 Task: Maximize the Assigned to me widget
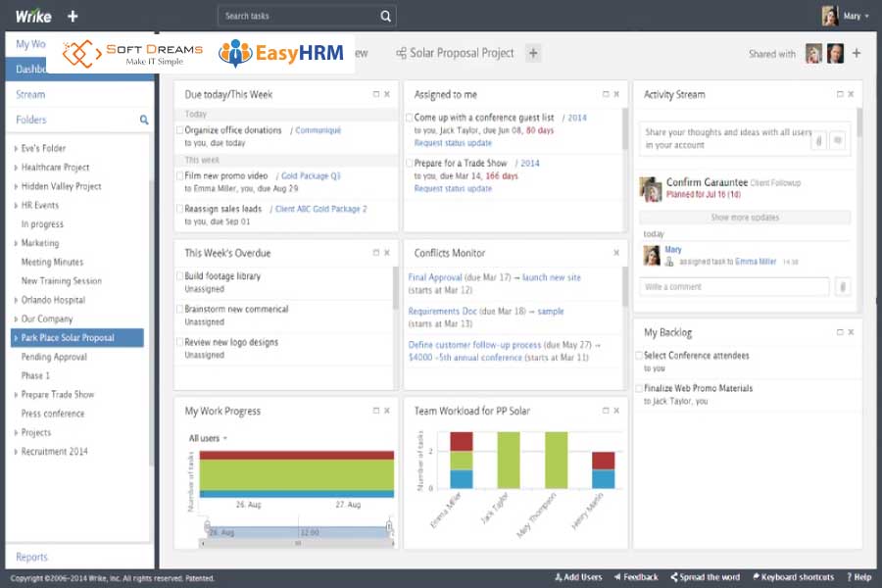click(606, 94)
